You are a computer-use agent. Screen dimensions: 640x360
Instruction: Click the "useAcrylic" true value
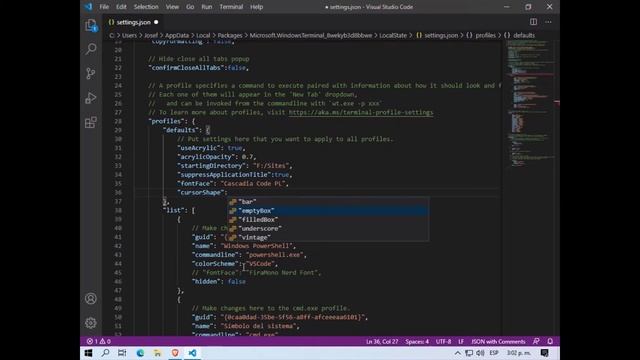[x=235, y=148]
